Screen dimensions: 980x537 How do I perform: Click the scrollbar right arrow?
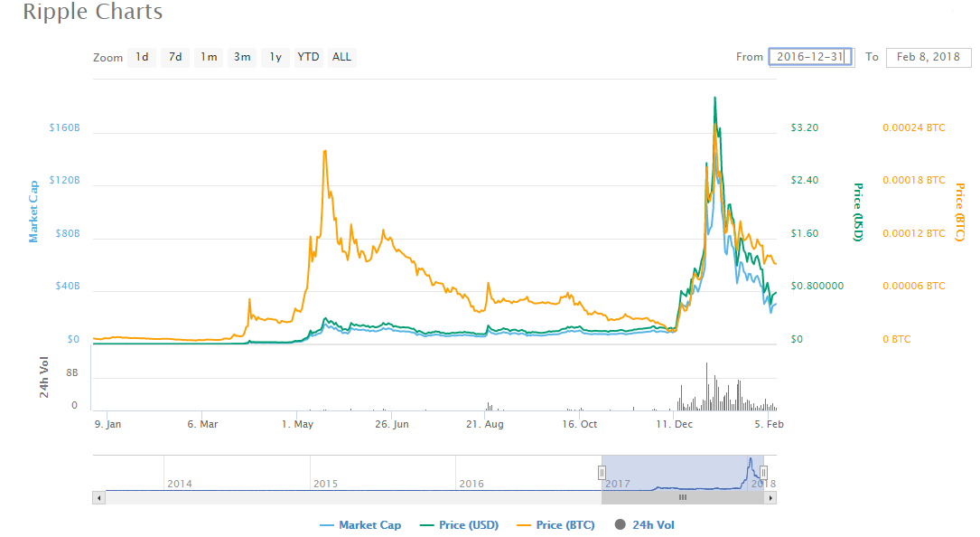click(770, 497)
